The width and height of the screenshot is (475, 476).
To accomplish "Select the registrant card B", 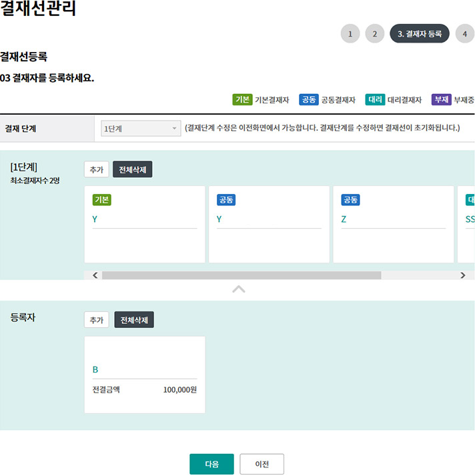I will coord(145,375).
